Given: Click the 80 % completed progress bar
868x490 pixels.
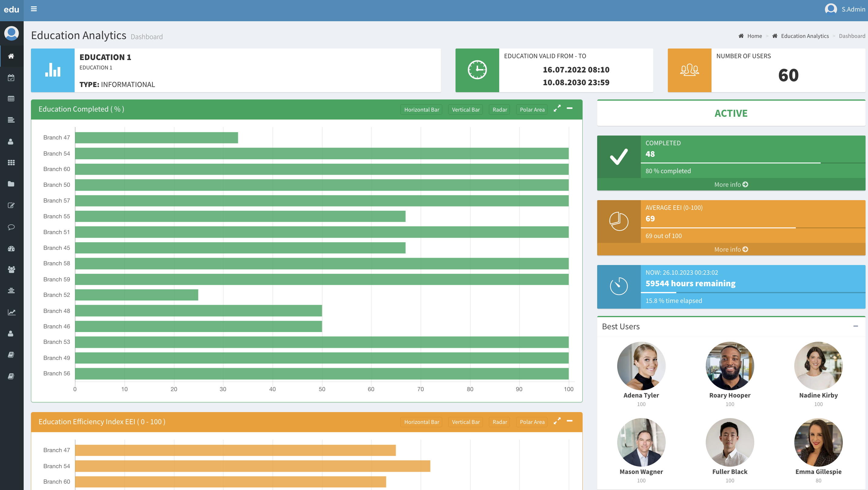Looking at the screenshot, I should [753, 163].
